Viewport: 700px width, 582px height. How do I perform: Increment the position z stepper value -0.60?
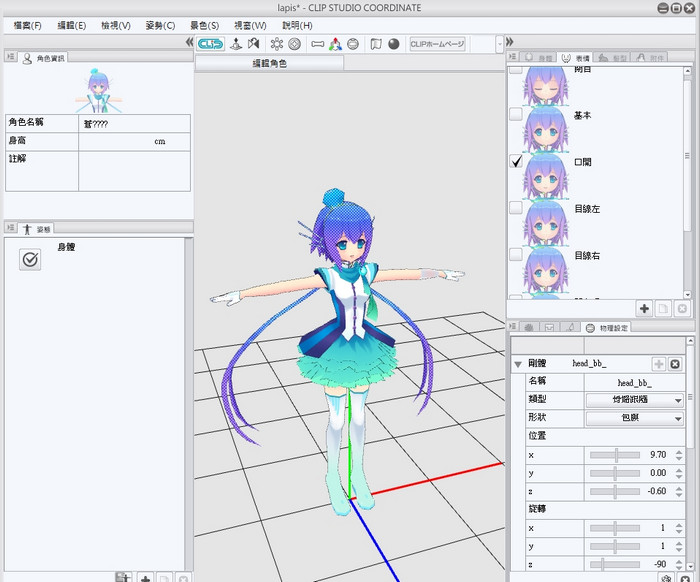click(679, 489)
